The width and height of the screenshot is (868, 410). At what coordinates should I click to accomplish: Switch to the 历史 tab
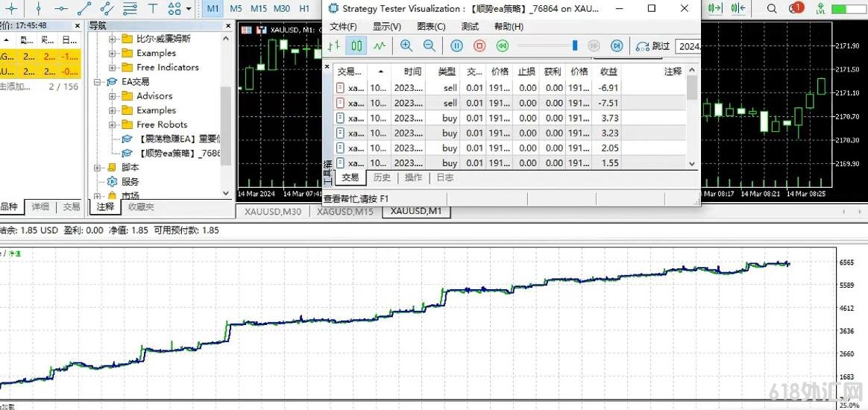click(x=382, y=177)
